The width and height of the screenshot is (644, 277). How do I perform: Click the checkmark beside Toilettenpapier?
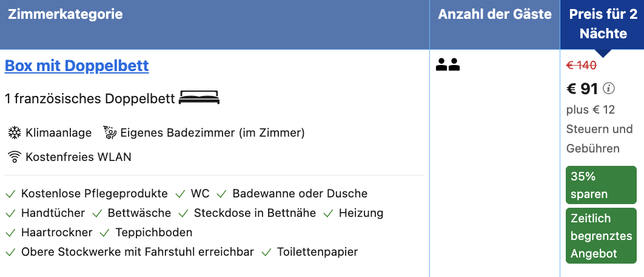[267, 252]
